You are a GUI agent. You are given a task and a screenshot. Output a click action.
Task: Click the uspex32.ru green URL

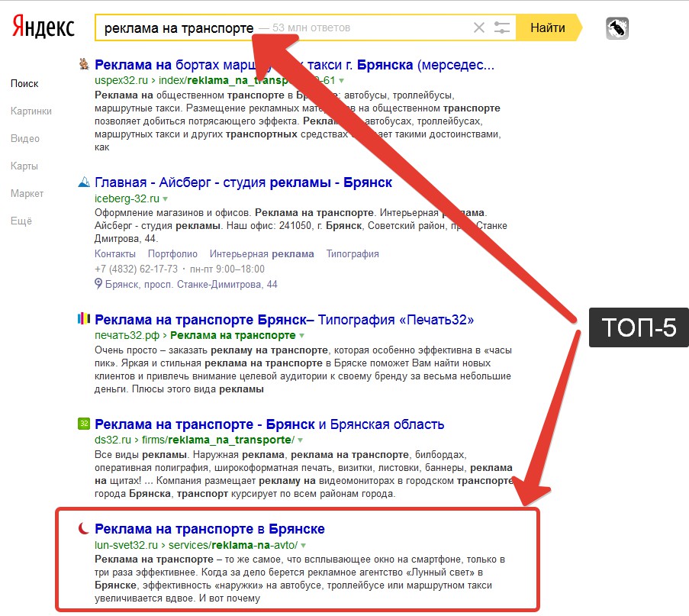point(215,80)
